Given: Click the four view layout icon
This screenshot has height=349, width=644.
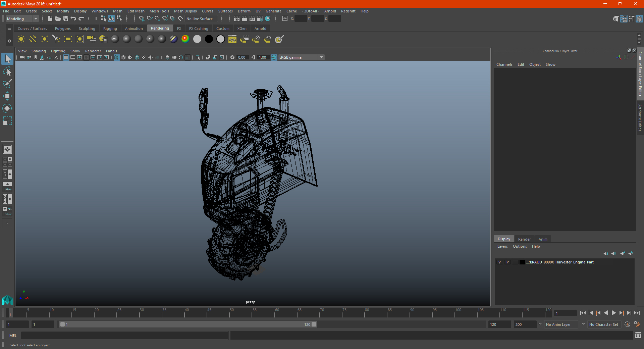Looking at the screenshot, I should [7, 162].
